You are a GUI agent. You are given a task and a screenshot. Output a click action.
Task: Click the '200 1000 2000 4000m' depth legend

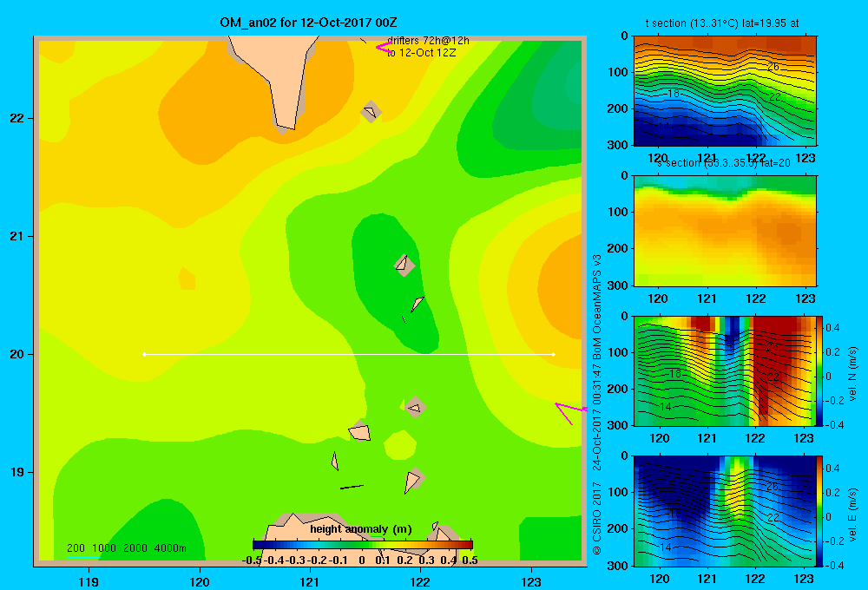click(126, 548)
